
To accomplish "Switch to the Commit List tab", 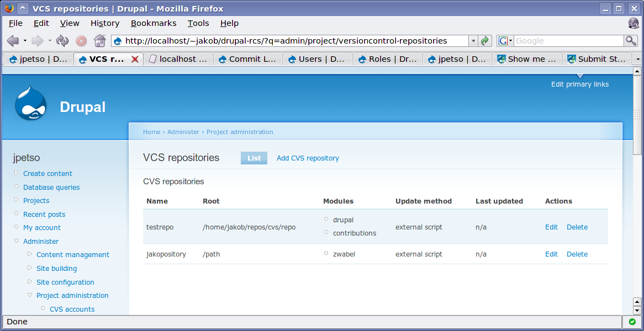I will click(x=247, y=59).
